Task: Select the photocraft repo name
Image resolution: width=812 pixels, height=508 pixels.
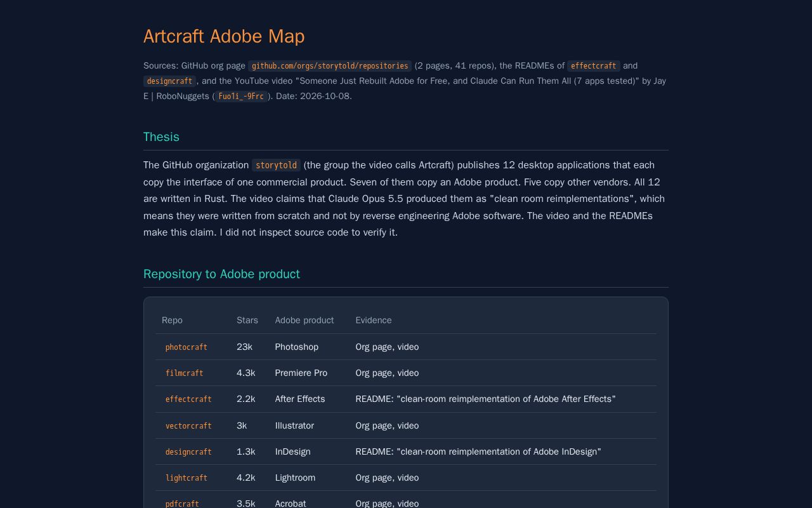Action: (x=187, y=347)
